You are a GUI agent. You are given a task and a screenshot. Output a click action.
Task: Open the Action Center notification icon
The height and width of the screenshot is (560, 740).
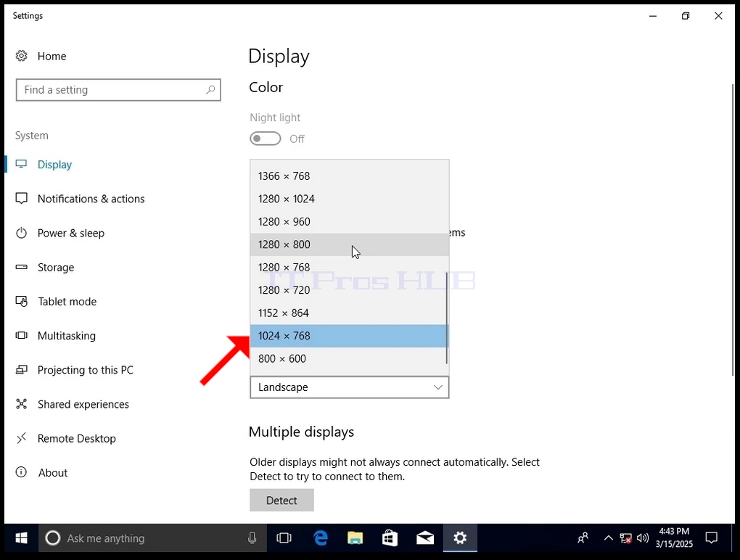click(x=711, y=538)
